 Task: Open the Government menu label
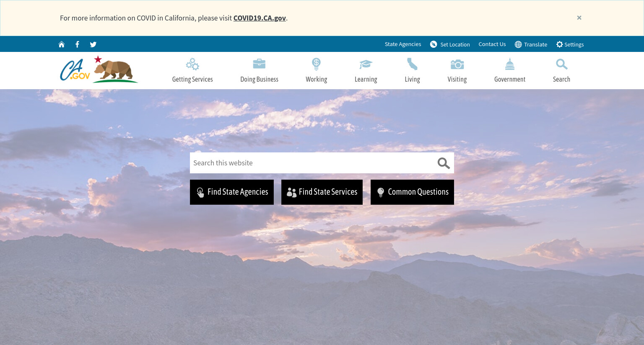point(510,79)
